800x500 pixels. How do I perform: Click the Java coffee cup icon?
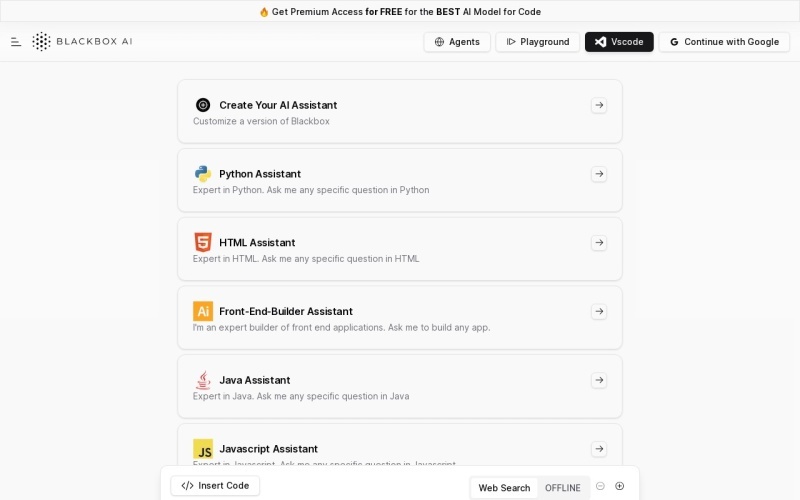click(203, 380)
